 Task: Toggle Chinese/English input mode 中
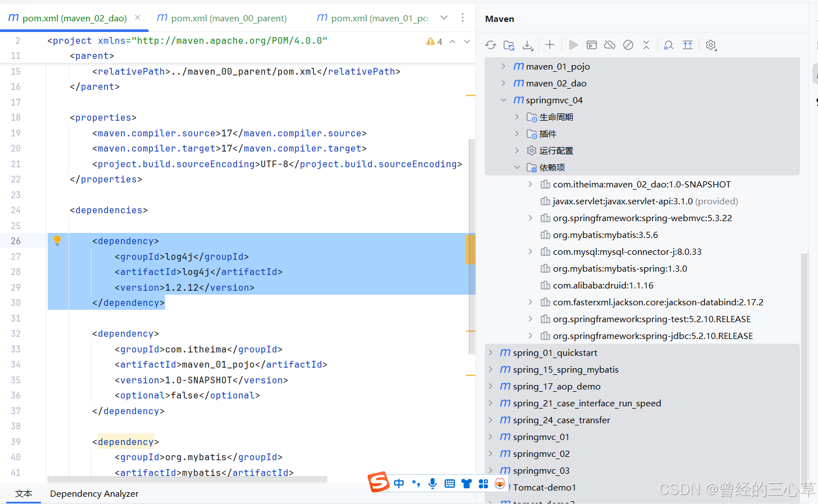[x=399, y=483]
